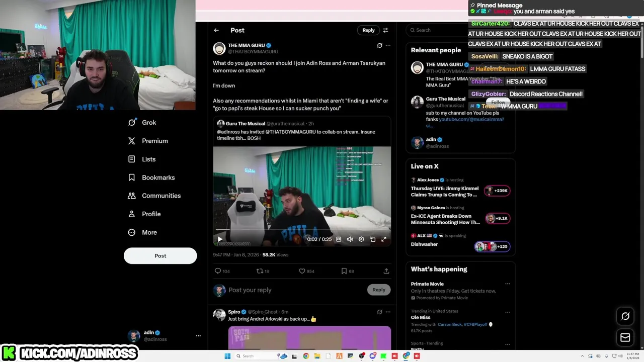Open Communities in the sidebar

click(154, 196)
